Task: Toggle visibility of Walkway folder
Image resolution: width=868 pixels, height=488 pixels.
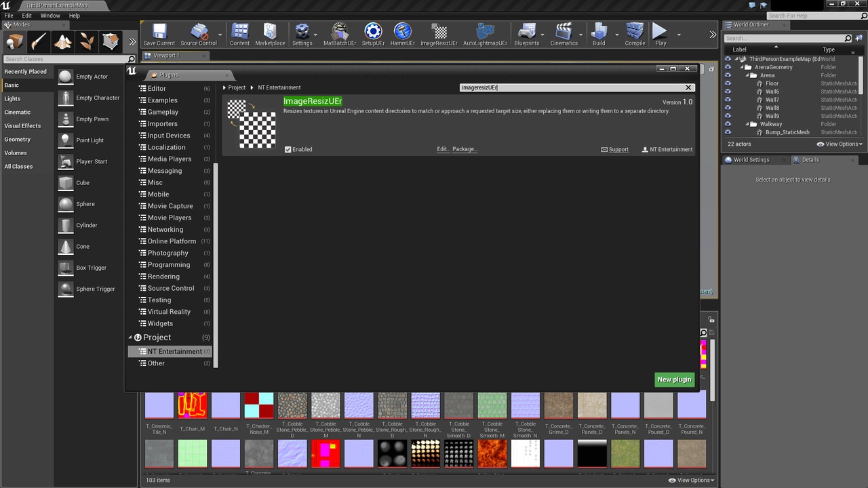Action: (728, 124)
